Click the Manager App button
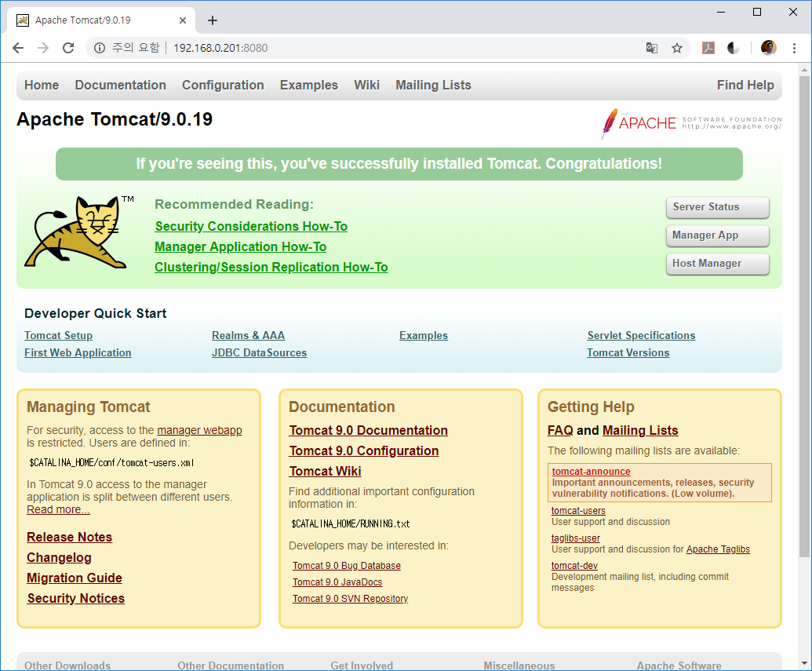This screenshot has width=812, height=671. (x=717, y=235)
